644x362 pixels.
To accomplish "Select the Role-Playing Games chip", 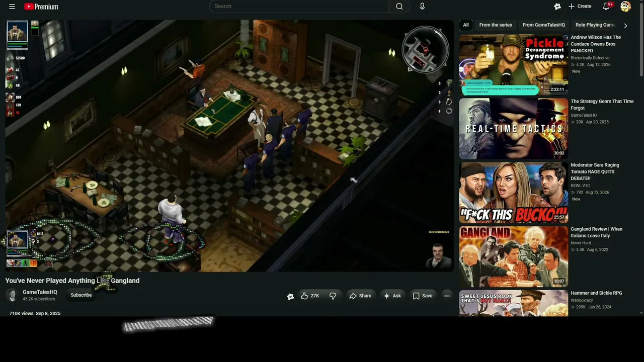I will (595, 25).
